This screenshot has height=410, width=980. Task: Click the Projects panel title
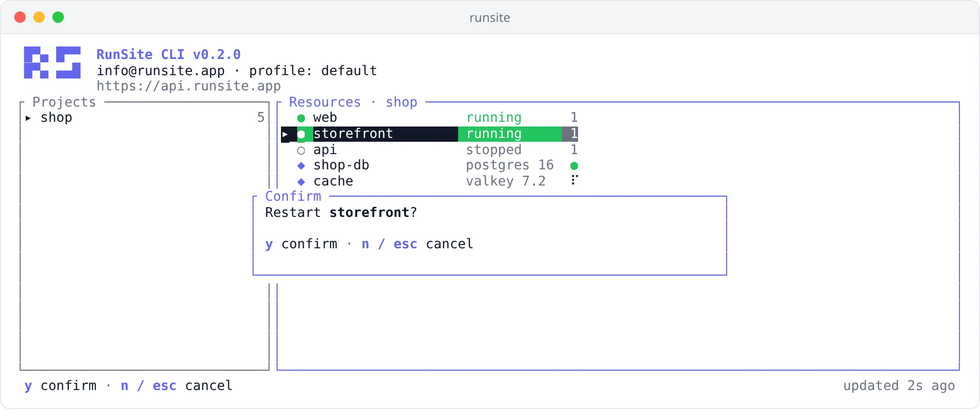[64, 102]
